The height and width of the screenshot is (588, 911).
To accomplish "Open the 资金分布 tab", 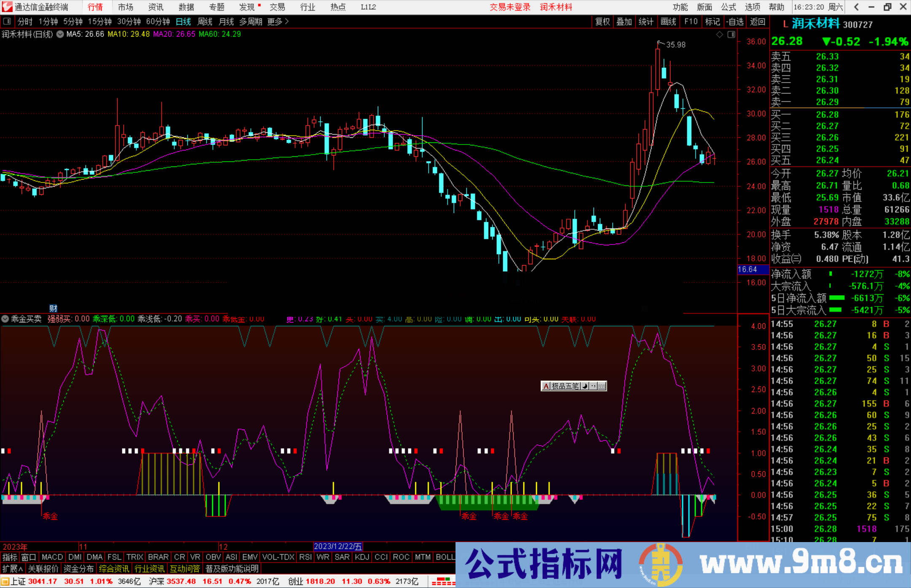I will [x=78, y=569].
